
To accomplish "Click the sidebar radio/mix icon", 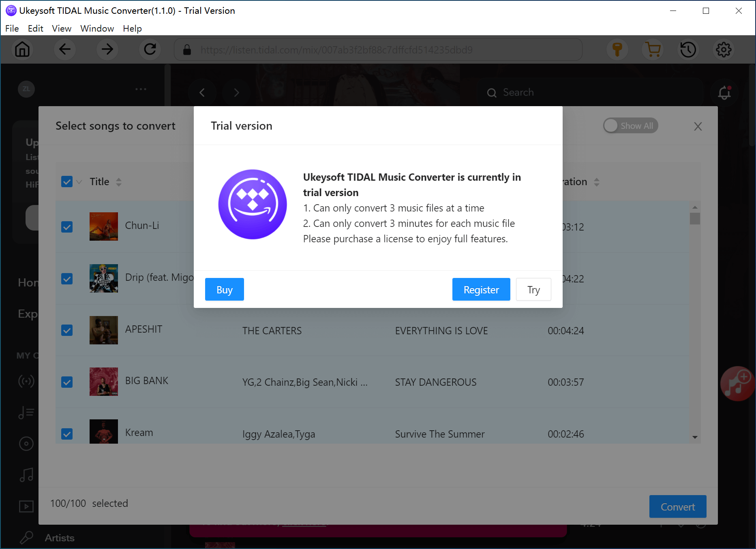I will tap(26, 381).
